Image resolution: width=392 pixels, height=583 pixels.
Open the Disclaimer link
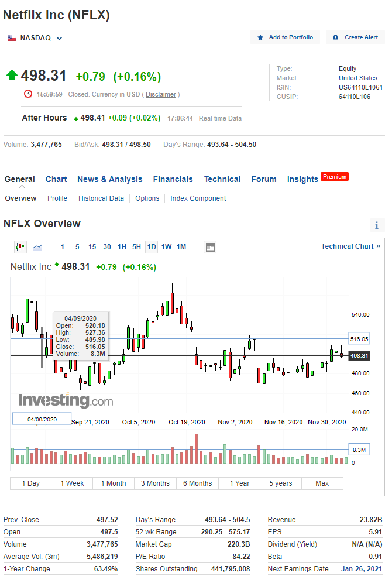(x=160, y=94)
